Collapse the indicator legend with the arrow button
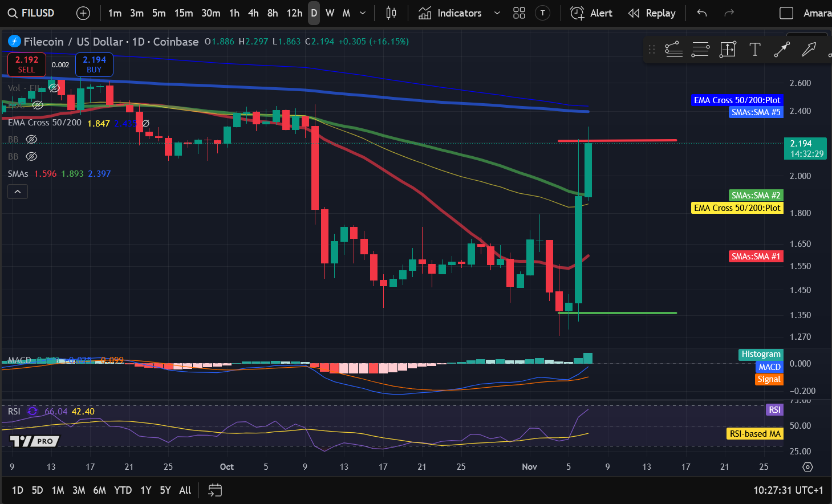 point(17,191)
